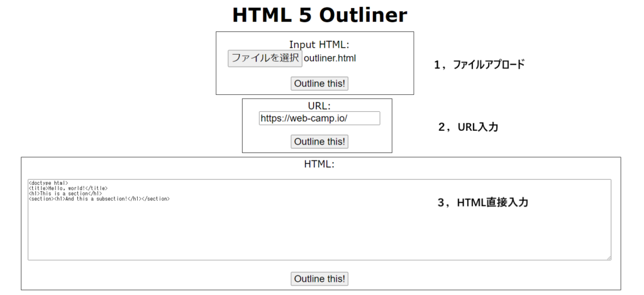This screenshot has height=295, width=644.
Task: Focus the URL field containing https://web-camp.io/
Action: pyautogui.click(x=319, y=118)
